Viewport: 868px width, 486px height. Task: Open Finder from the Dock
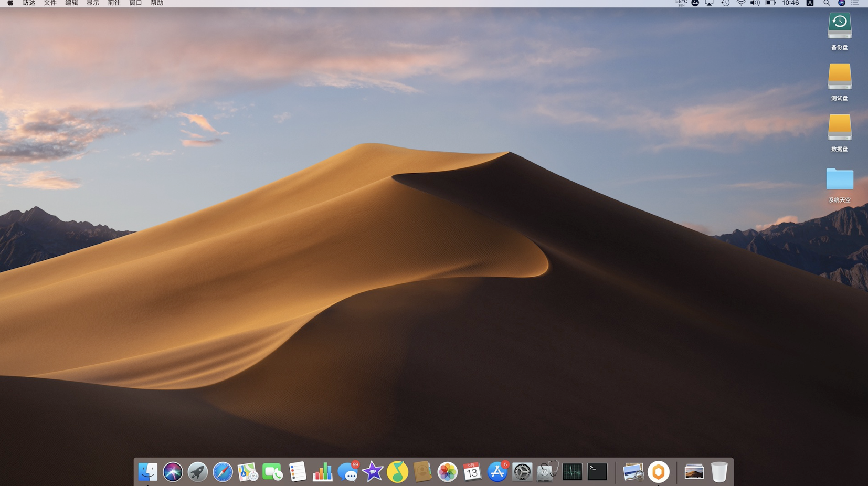(x=147, y=472)
